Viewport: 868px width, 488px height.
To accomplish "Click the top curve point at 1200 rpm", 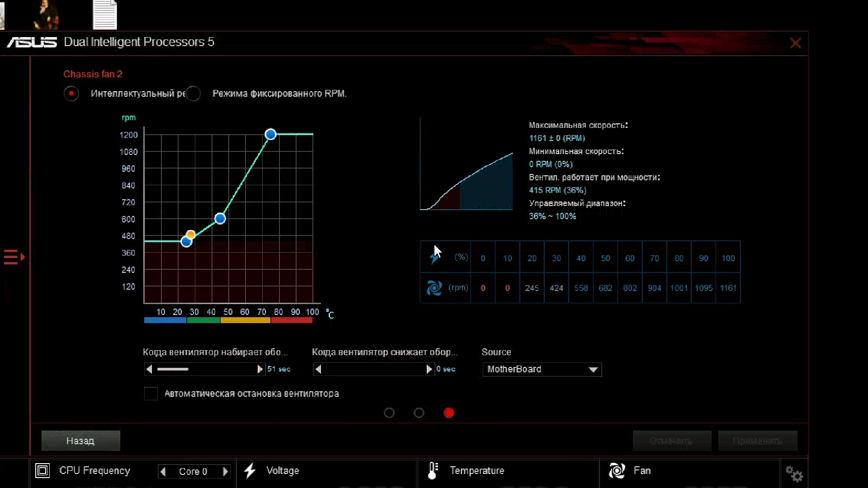I will click(270, 134).
